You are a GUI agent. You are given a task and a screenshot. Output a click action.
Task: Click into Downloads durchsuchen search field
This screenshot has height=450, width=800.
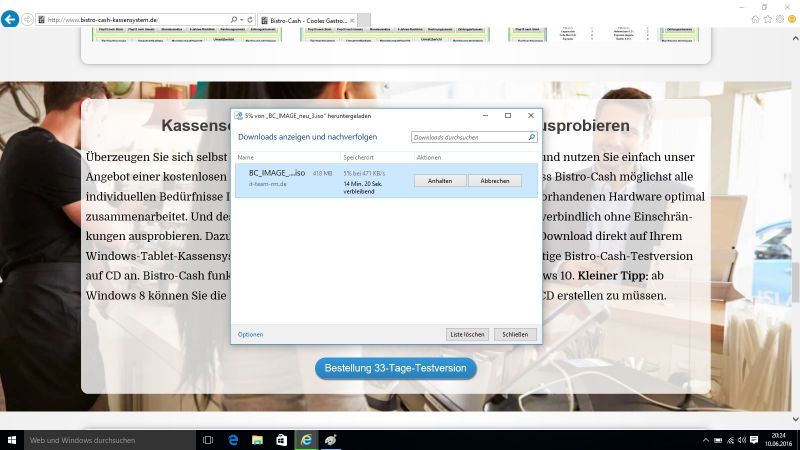469,137
